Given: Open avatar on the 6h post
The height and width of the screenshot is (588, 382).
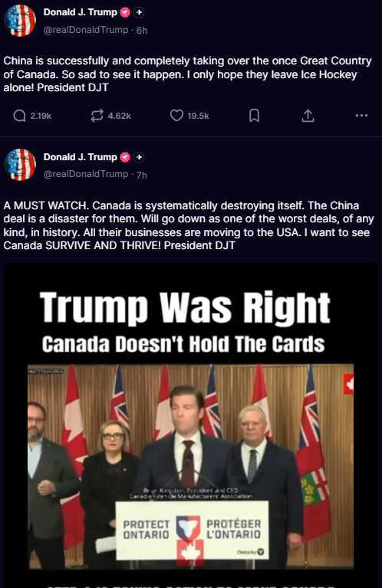Looking at the screenshot, I should tap(20, 21).
